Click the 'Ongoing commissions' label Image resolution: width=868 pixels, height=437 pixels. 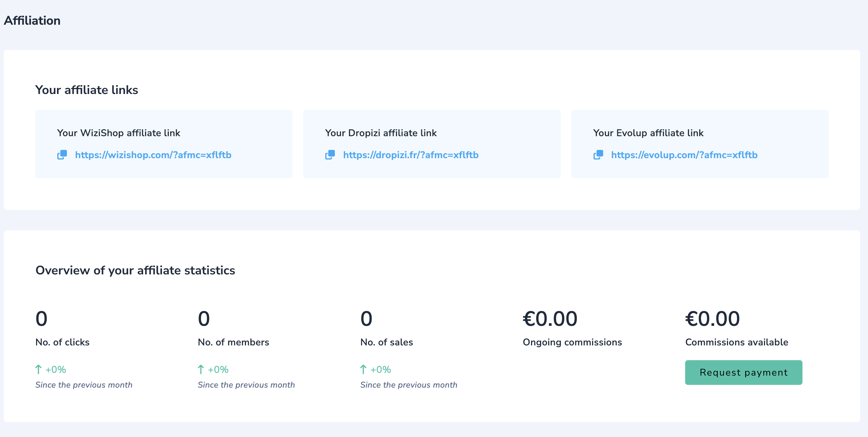[572, 342]
